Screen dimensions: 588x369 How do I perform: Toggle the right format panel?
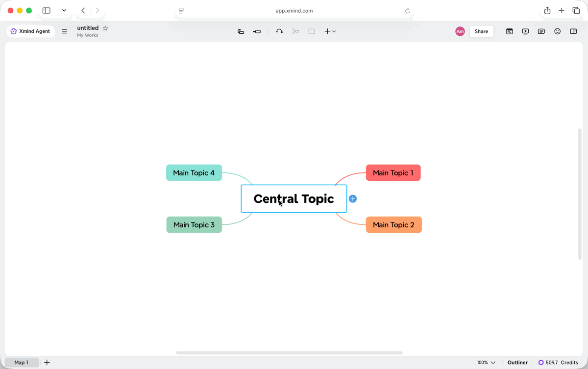573,31
